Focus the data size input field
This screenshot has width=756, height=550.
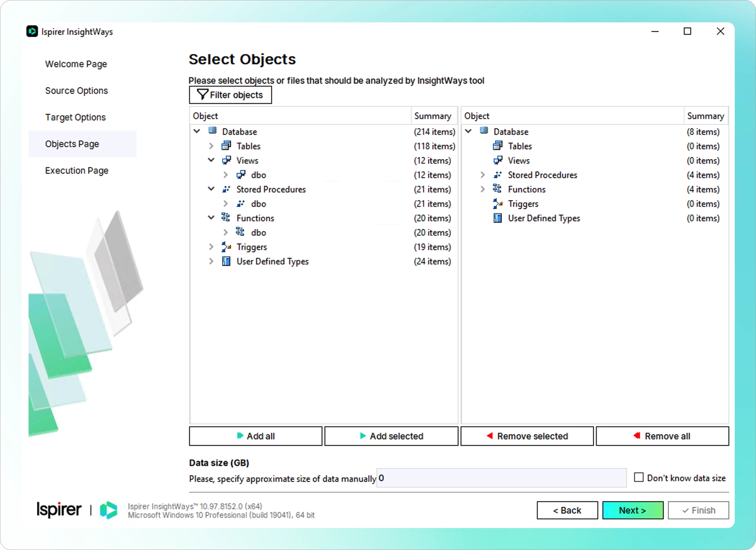501,478
